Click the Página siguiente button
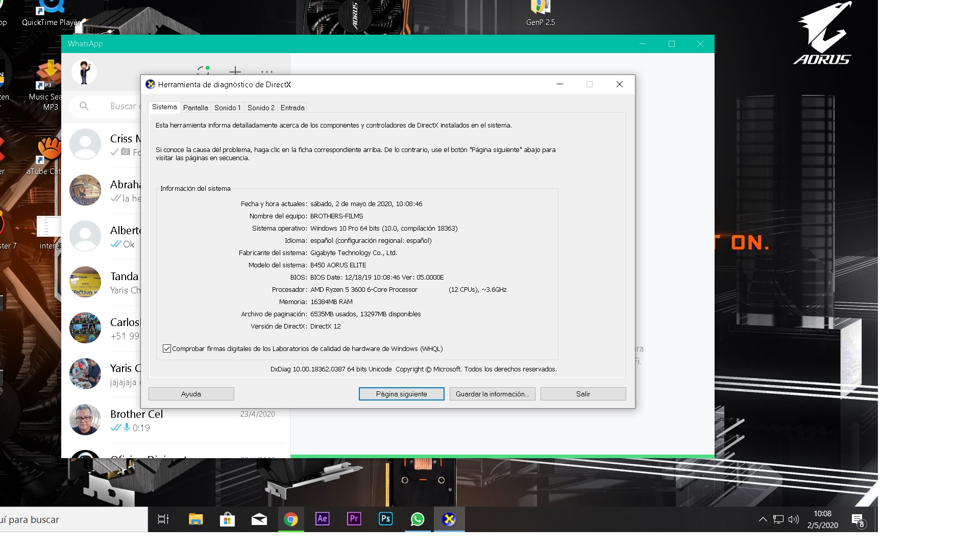 coord(401,394)
